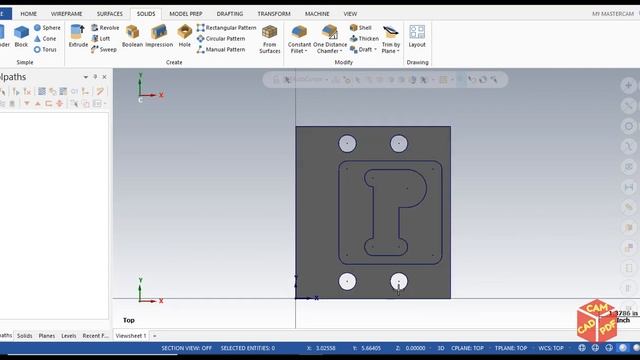
Task: Click MY MASTERCAM link
Action: (613, 14)
